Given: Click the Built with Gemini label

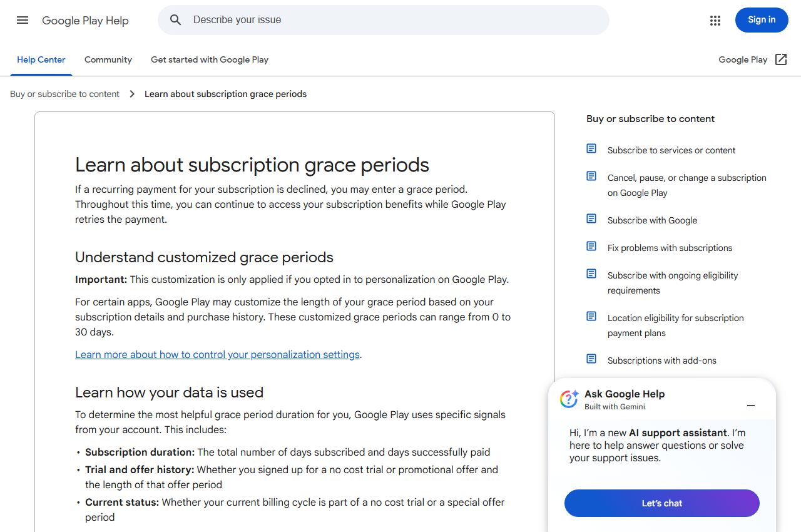Looking at the screenshot, I should pyautogui.click(x=615, y=407).
